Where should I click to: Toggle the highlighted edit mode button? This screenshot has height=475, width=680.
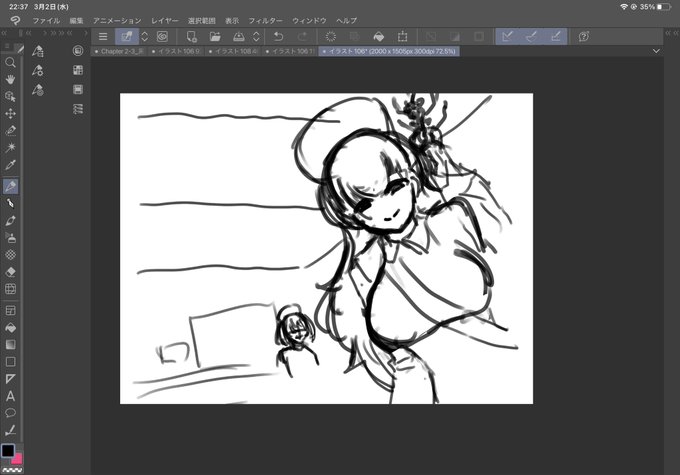pos(127,36)
